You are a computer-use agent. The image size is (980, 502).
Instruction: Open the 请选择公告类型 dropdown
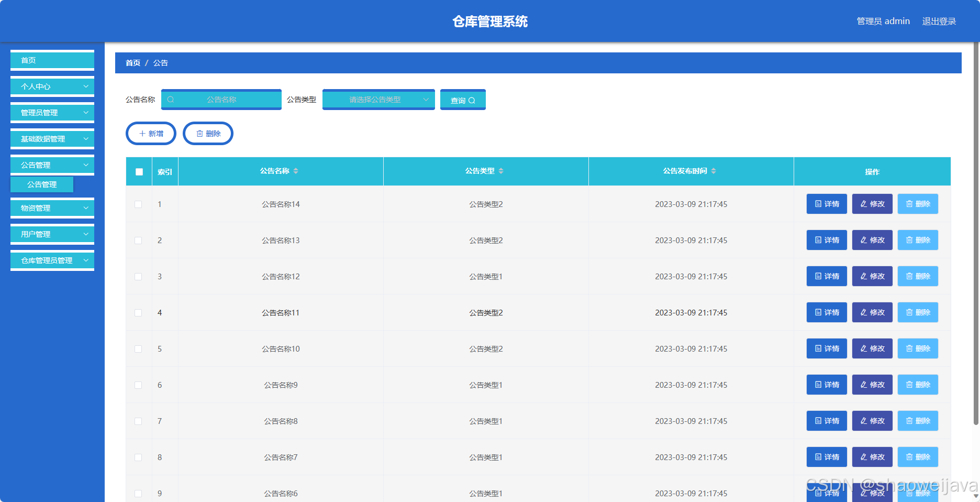[x=378, y=99]
